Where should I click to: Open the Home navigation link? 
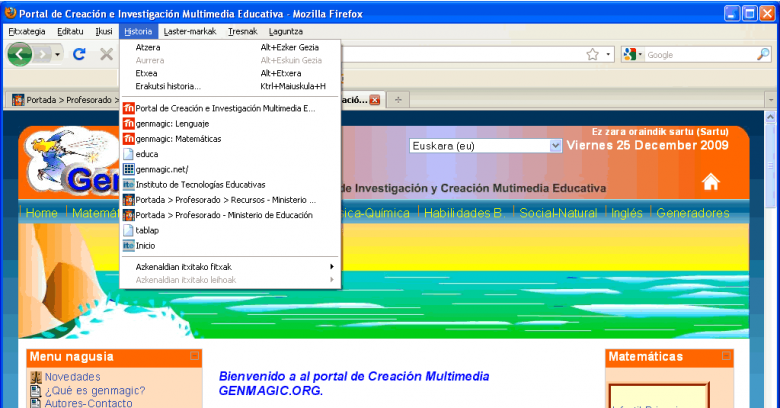(42, 213)
